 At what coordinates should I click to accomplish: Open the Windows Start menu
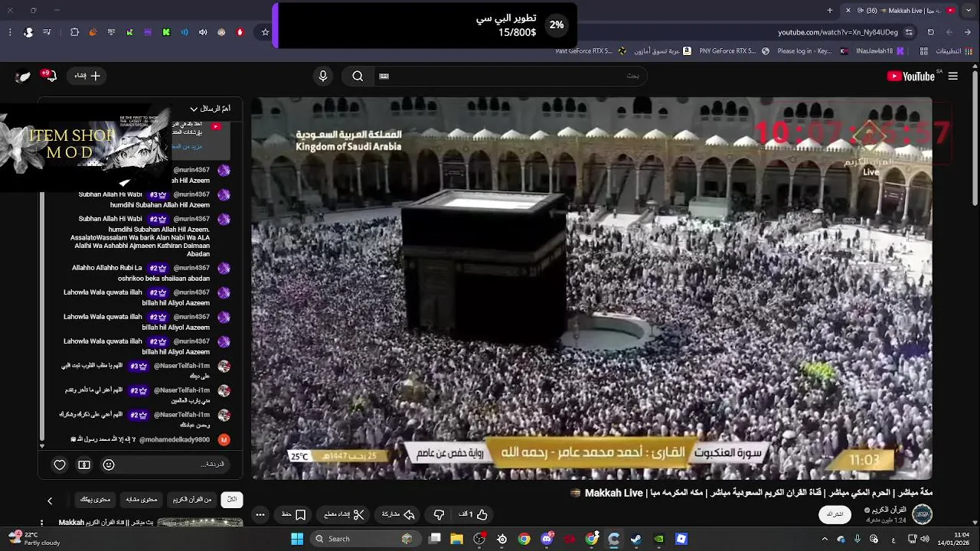point(297,539)
